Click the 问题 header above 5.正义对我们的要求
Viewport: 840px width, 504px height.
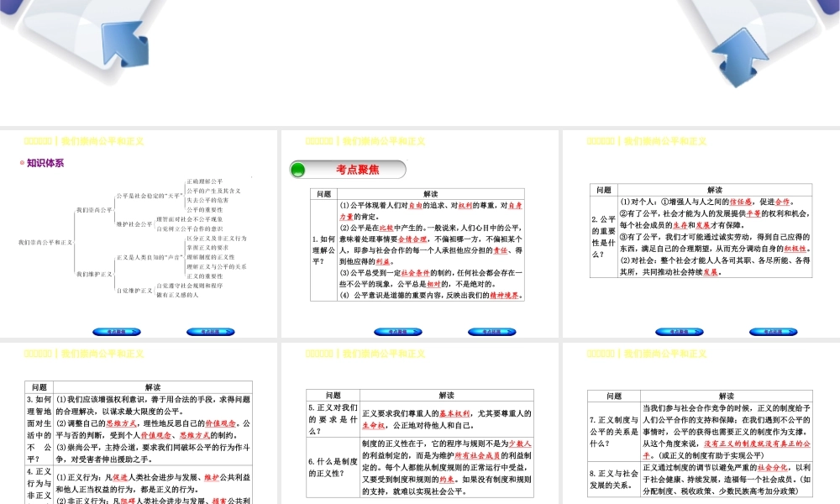333,396
